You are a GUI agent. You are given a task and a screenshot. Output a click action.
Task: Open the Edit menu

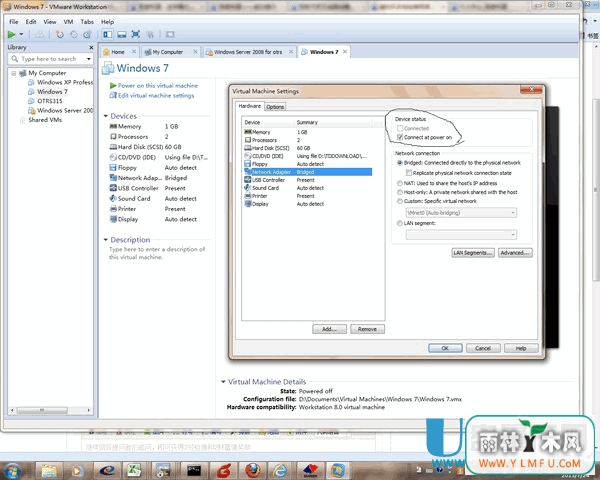[x=31, y=22]
